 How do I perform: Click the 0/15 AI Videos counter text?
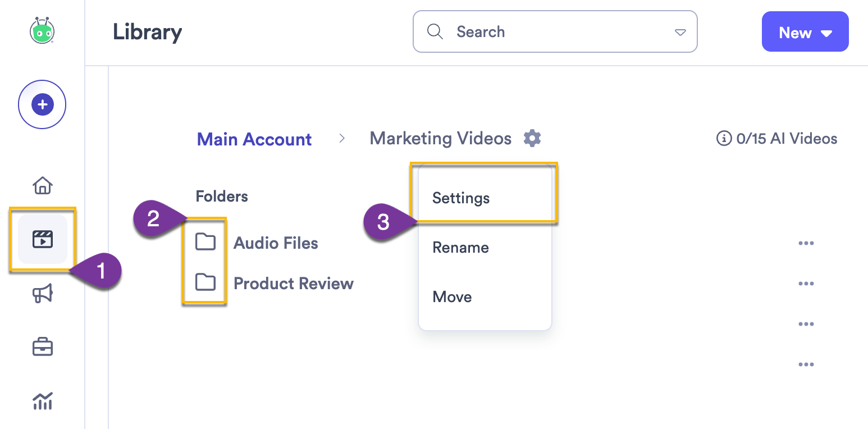click(787, 139)
